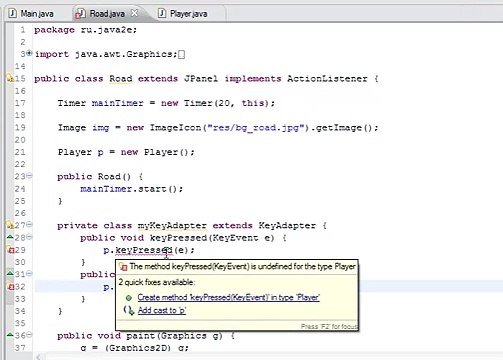This screenshot has width=503, height=360.
Task: Click 'package ru.java2e;' on line 1
Action: coord(85,30)
